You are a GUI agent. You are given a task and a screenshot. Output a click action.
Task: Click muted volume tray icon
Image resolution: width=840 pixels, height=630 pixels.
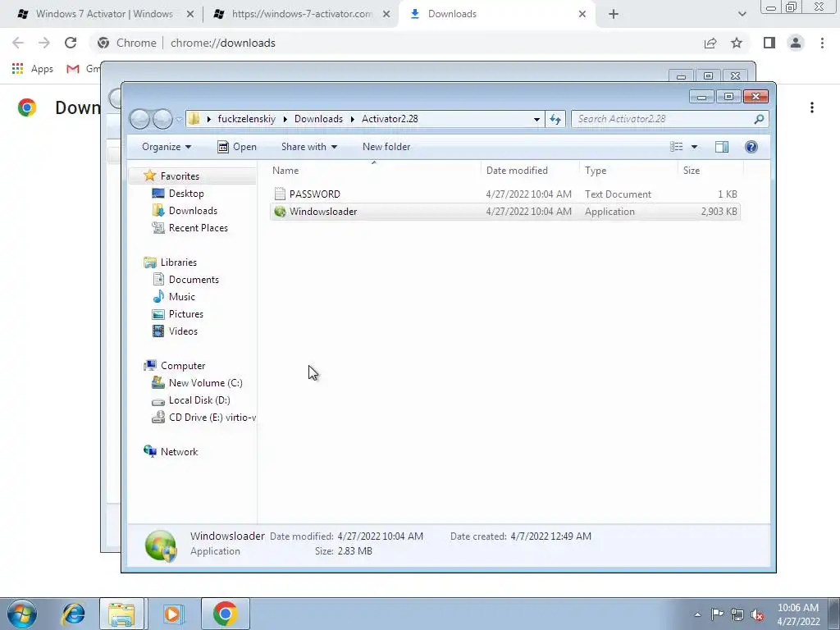(x=757, y=614)
